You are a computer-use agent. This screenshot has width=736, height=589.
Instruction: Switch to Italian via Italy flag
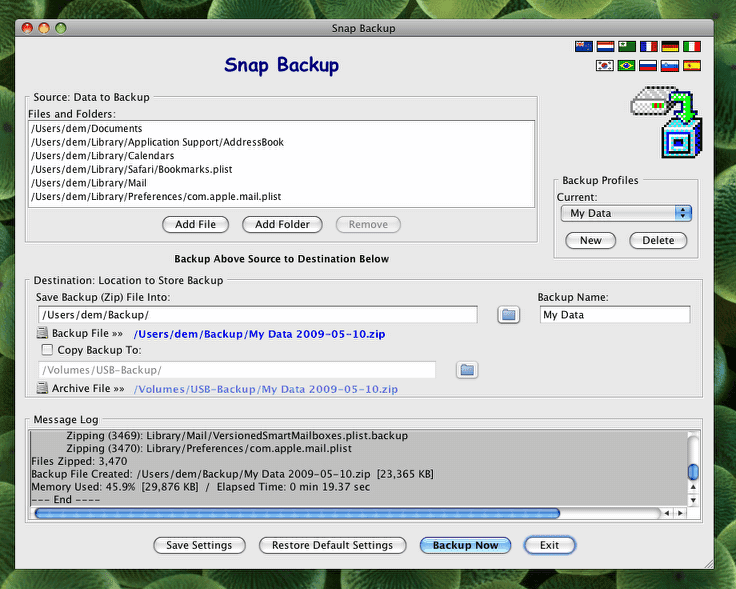pyautogui.click(x=691, y=46)
